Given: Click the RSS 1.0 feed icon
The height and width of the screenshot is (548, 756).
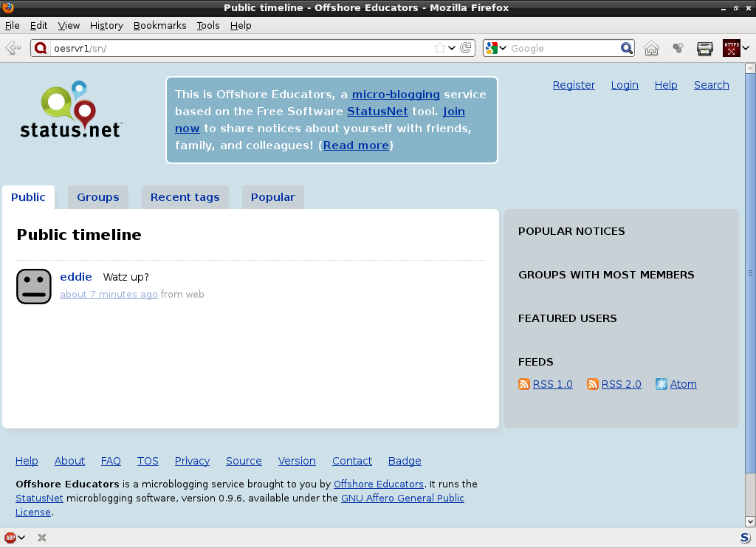Looking at the screenshot, I should pyautogui.click(x=524, y=384).
